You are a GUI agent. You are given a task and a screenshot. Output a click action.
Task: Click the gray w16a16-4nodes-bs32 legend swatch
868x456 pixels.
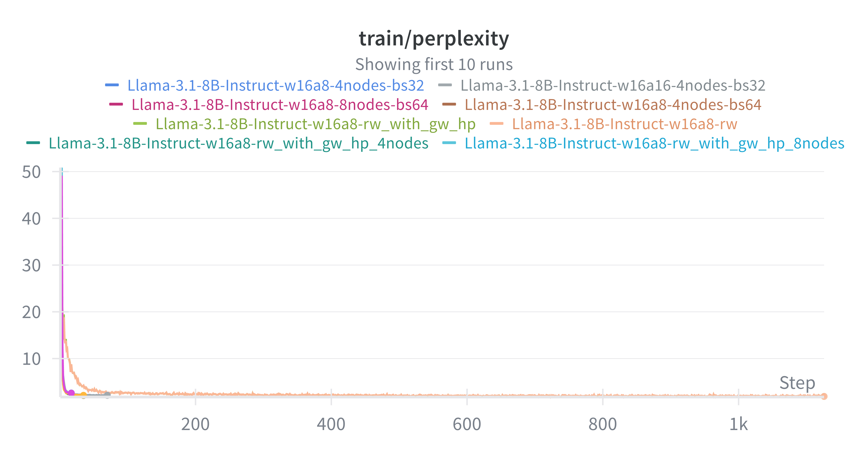coord(445,85)
